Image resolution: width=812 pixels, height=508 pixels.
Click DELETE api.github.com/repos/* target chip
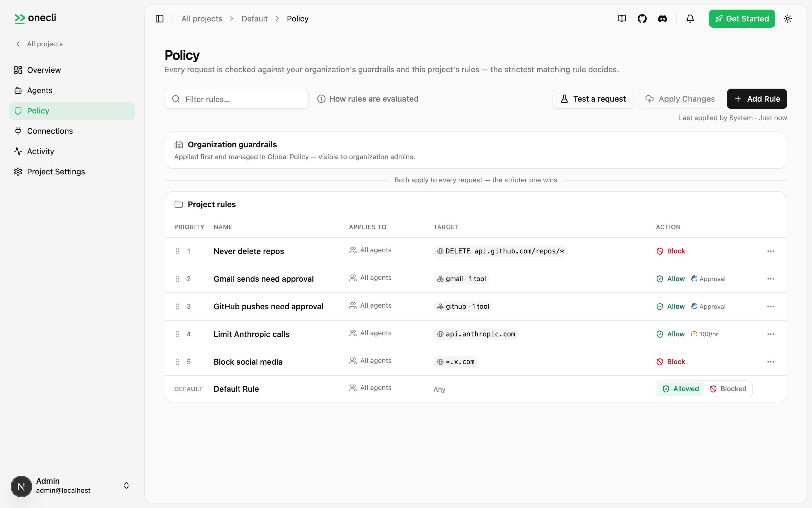(x=500, y=251)
